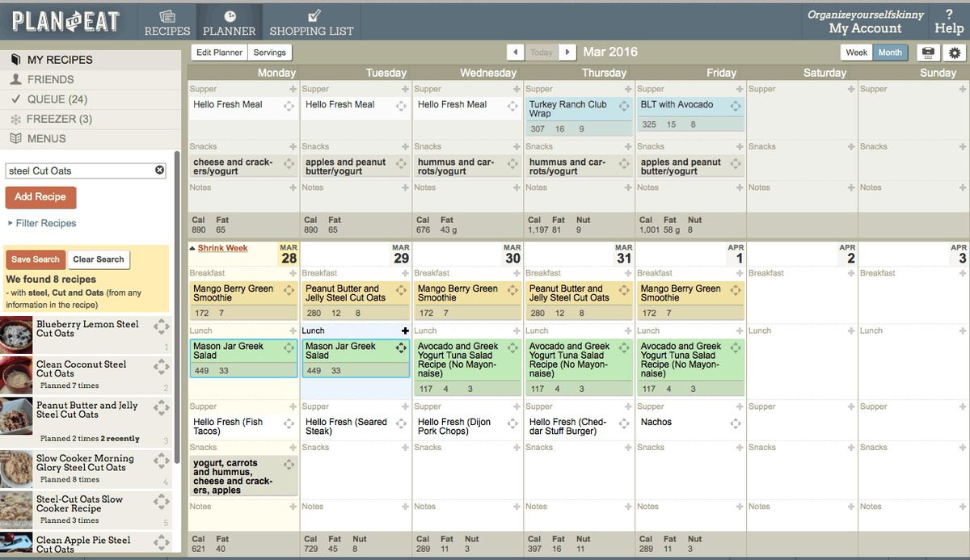Image resolution: width=970 pixels, height=560 pixels.
Task: Click the Clean Apple Pie Steel Cut Oats drag handle
Action: pos(162,542)
